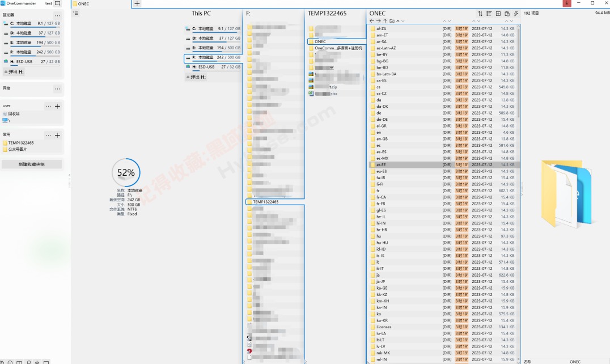This screenshot has width=610, height=364.
Task: Add item to user section with plus
Action: click(x=58, y=106)
